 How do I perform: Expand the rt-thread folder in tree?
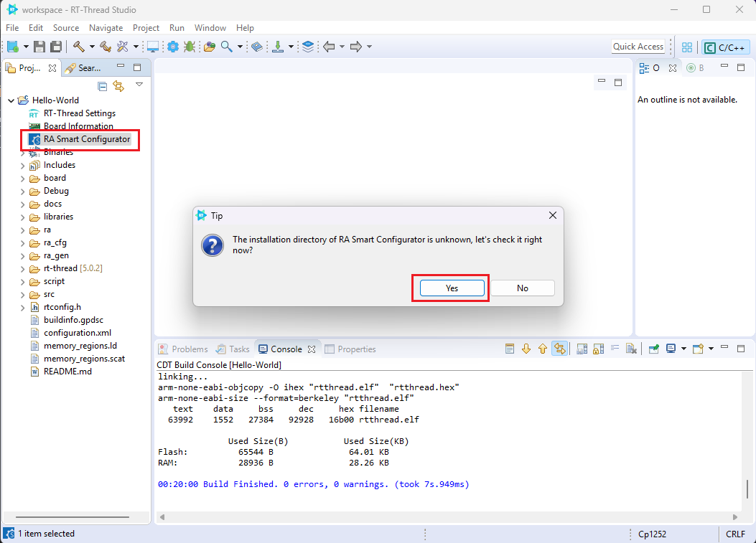[x=23, y=268]
